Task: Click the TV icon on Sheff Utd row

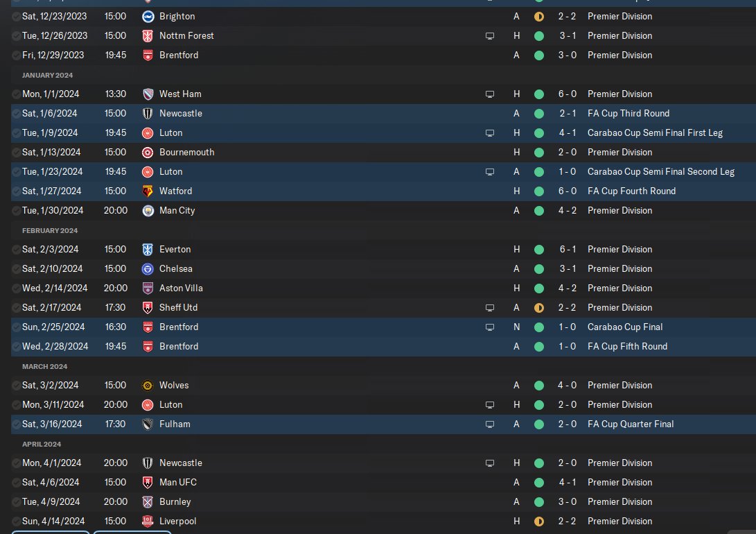Action: pyautogui.click(x=490, y=307)
